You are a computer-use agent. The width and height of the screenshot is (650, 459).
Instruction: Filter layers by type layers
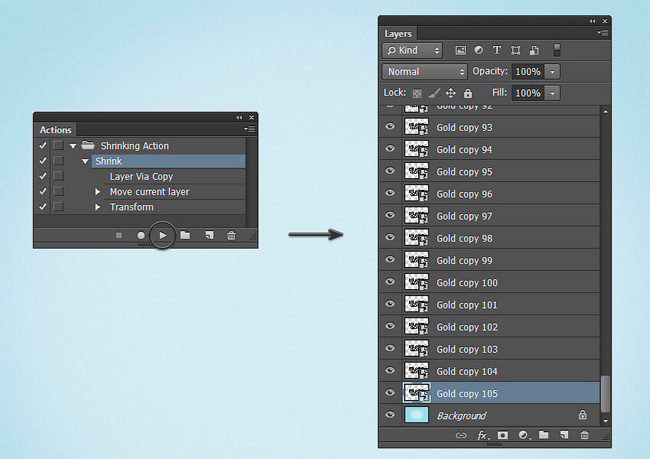click(x=497, y=50)
